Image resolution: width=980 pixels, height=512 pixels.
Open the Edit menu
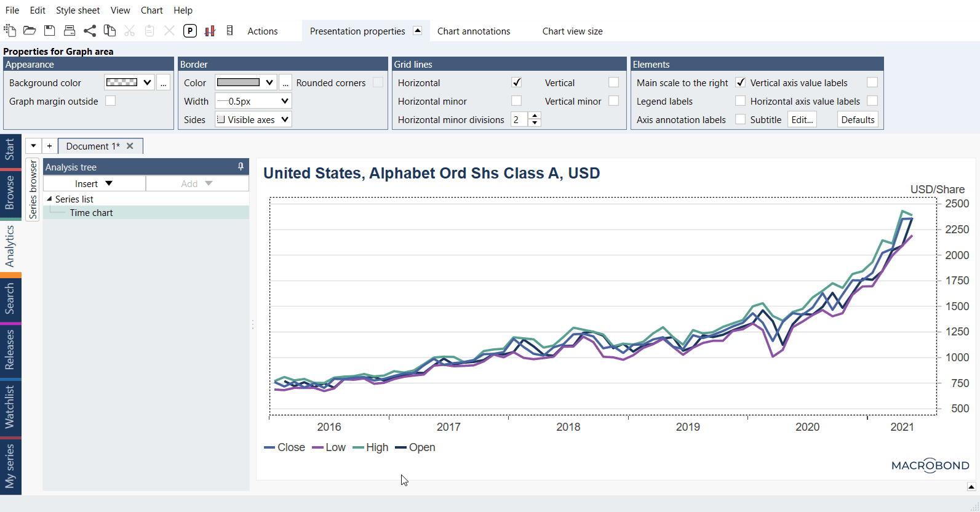[38, 10]
